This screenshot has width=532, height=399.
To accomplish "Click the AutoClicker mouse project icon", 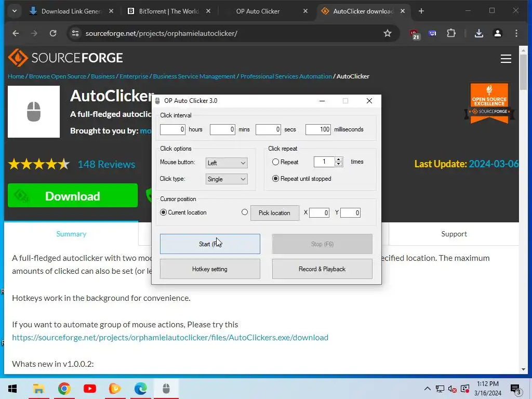I will 34,112.
